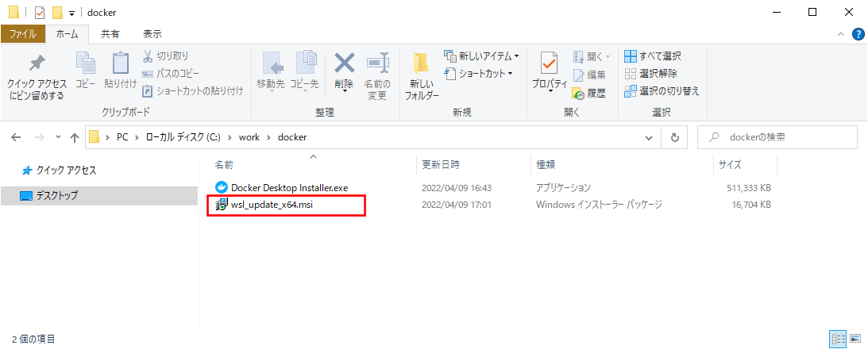Click the 511,333 KB size cell
868x349 pixels.
point(748,187)
